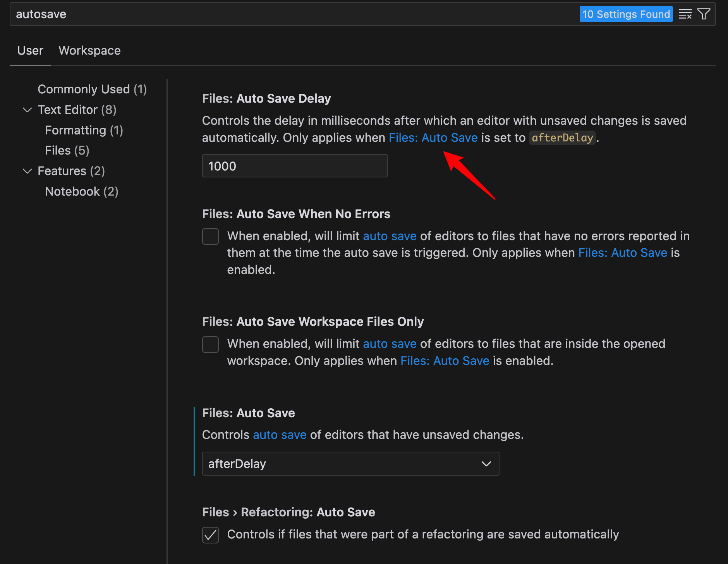The height and width of the screenshot is (564, 728).
Task: Select Files in the settings sidebar
Action: [67, 150]
